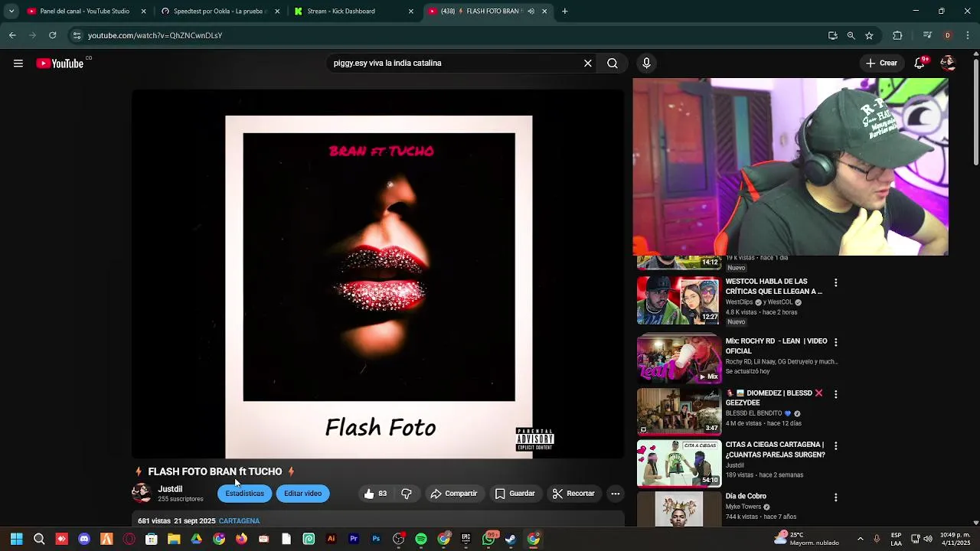Open the Día de Cobro title

pos(746,497)
